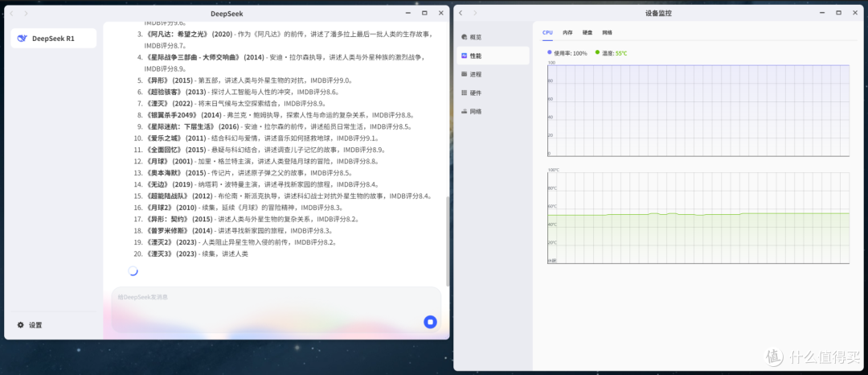This screenshot has width=868, height=375.
Task: Click list item 《奥本海默》 (2015)
Action: tap(243, 173)
